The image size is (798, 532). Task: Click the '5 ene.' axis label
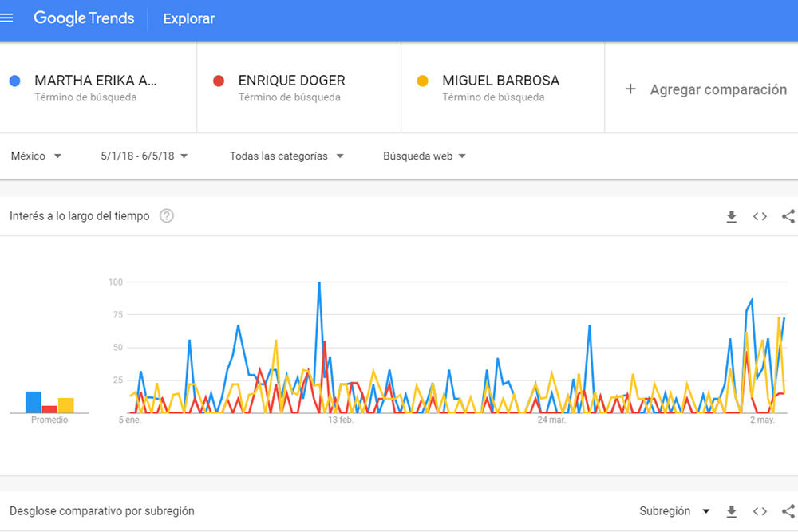click(x=130, y=420)
